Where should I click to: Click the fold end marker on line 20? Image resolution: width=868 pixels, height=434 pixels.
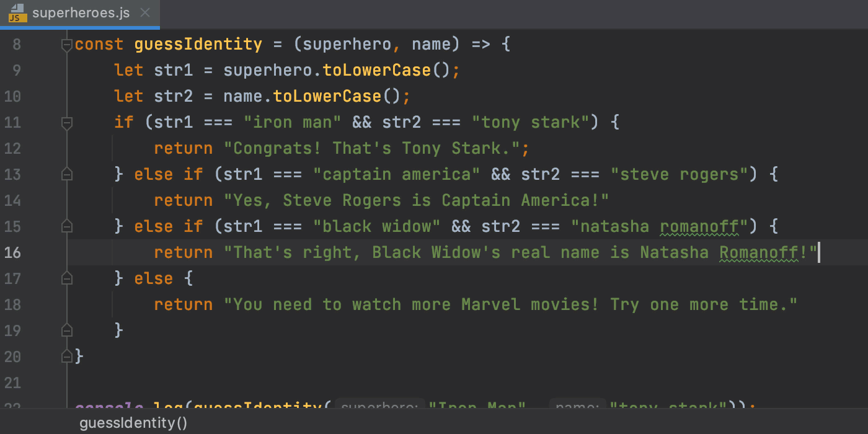[67, 357]
